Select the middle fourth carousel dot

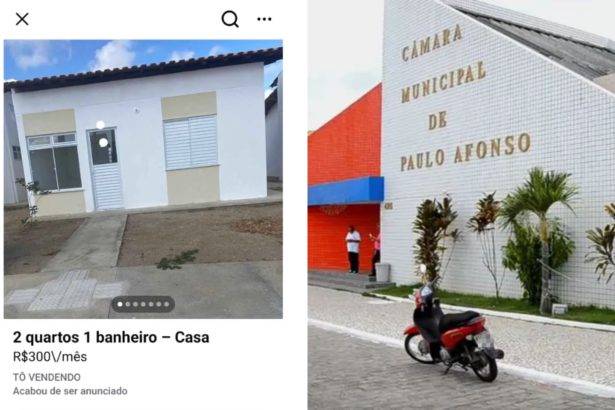143,304
